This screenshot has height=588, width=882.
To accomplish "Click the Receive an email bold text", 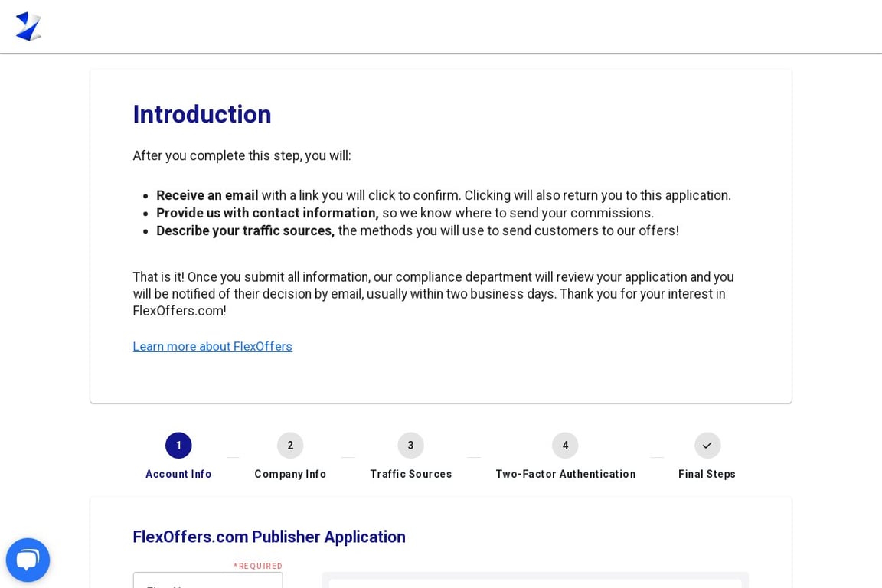I will click(x=207, y=195).
